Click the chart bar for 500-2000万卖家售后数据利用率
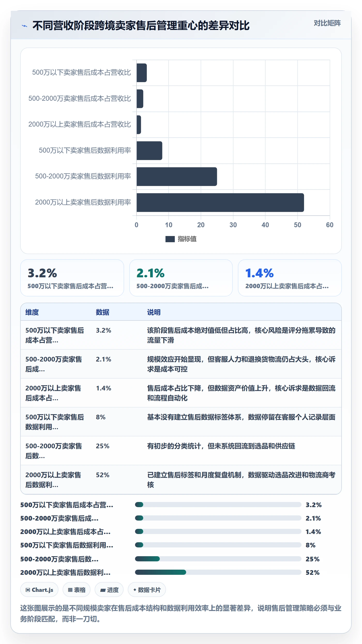The width and height of the screenshot is (362, 644). tap(177, 177)
